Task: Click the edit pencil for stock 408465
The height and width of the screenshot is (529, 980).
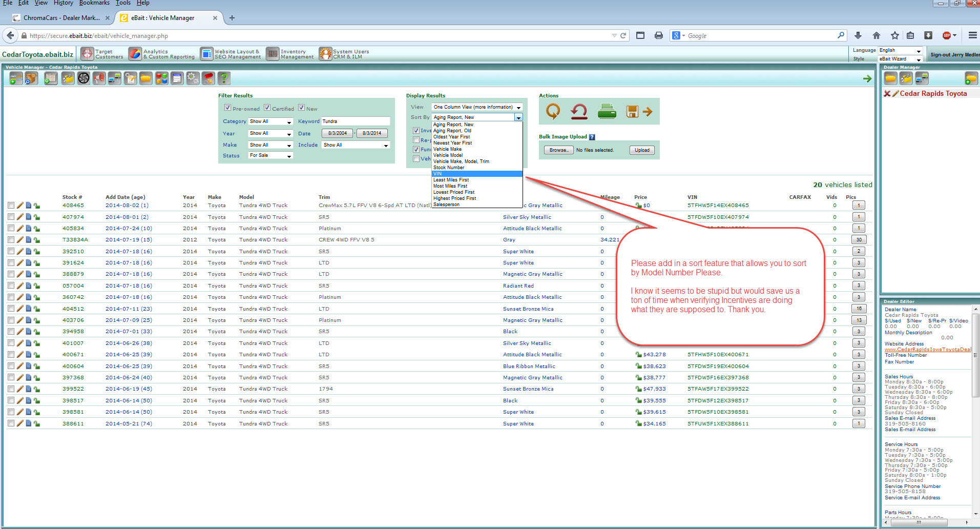Action: click(x=20, y=205)
